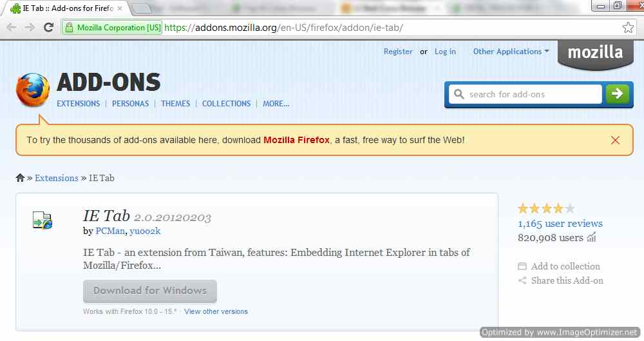Image resolution: width=644 pixels, height=341 pixels.
Task: Click the IE Tab add-on icon
Action: click(43, 220)
